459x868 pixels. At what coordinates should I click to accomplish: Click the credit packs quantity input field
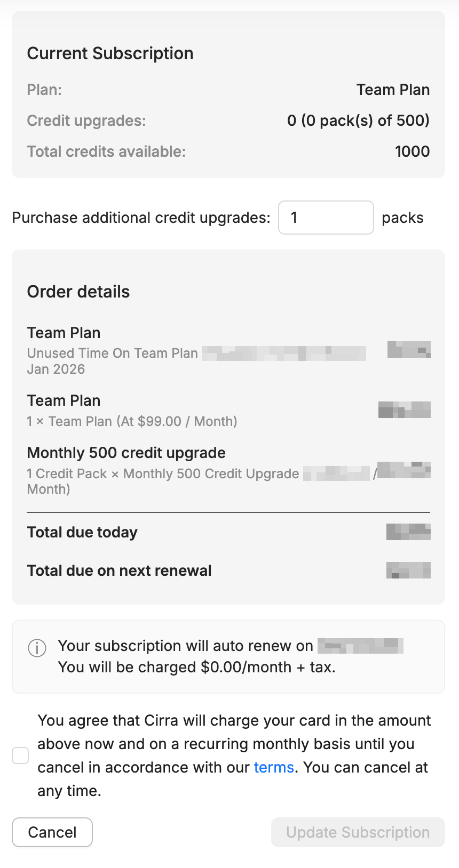pos(326,218)
